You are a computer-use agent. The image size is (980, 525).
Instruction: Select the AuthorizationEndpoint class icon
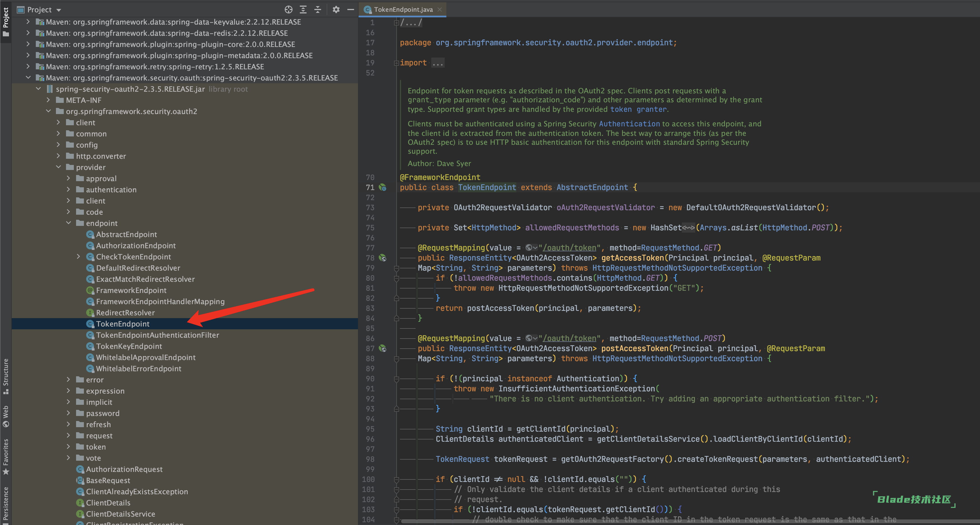pos(90,245)
